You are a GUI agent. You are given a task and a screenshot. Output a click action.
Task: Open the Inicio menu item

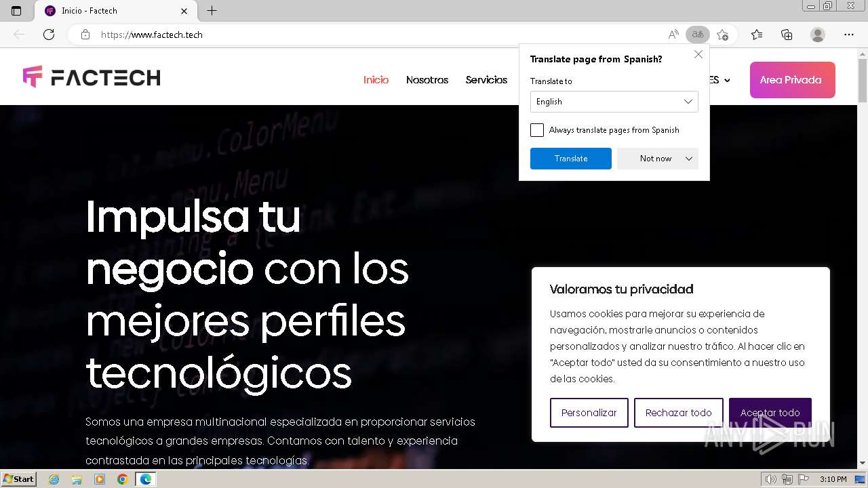(376, 80)
